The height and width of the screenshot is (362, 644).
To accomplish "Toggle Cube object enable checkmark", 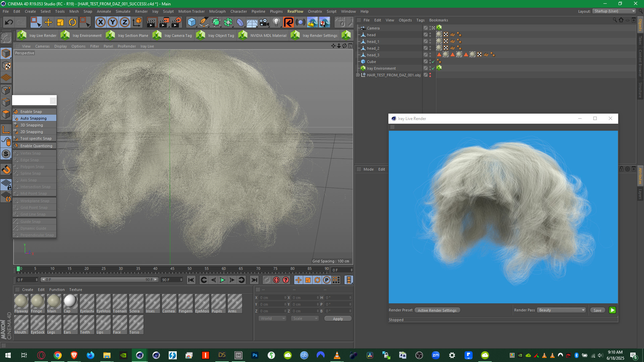I will [433, 62].
